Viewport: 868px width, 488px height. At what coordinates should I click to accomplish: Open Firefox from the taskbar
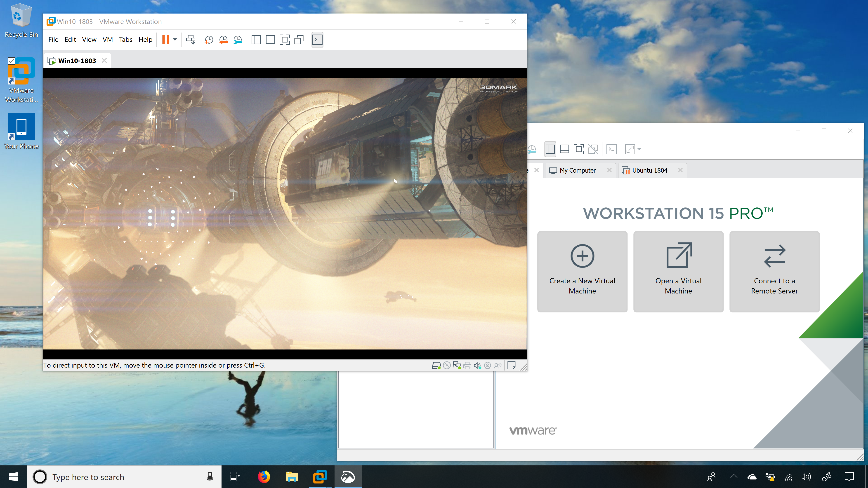(x=264, y=476)
